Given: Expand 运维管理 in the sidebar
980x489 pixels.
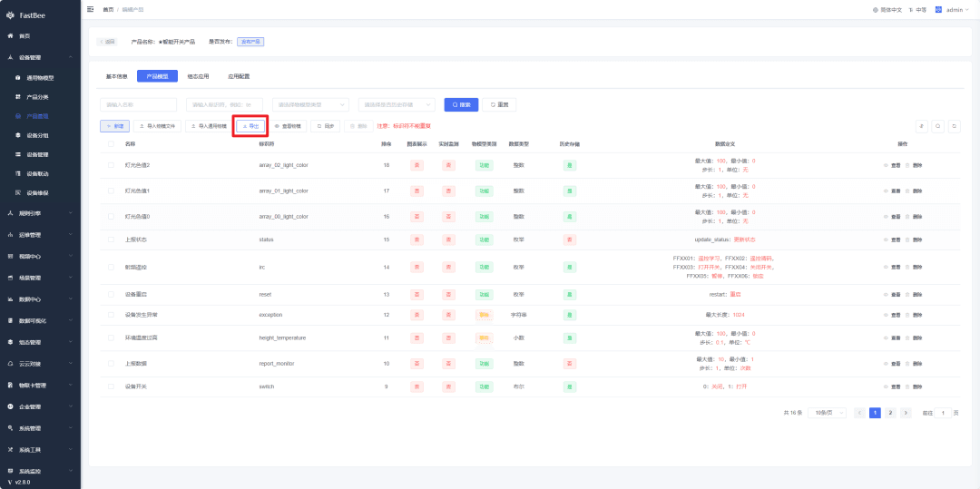Looking at the screenshot, I should point(40,235).
